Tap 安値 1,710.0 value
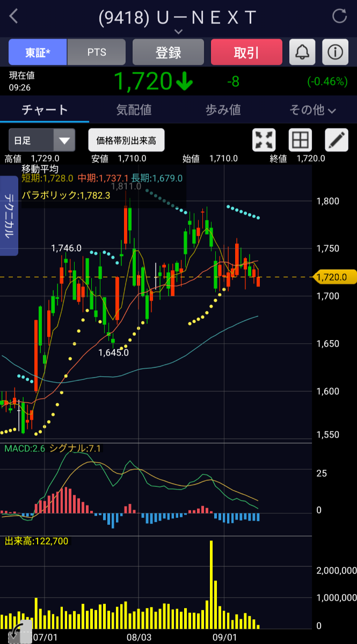 (x=119, y=158)
